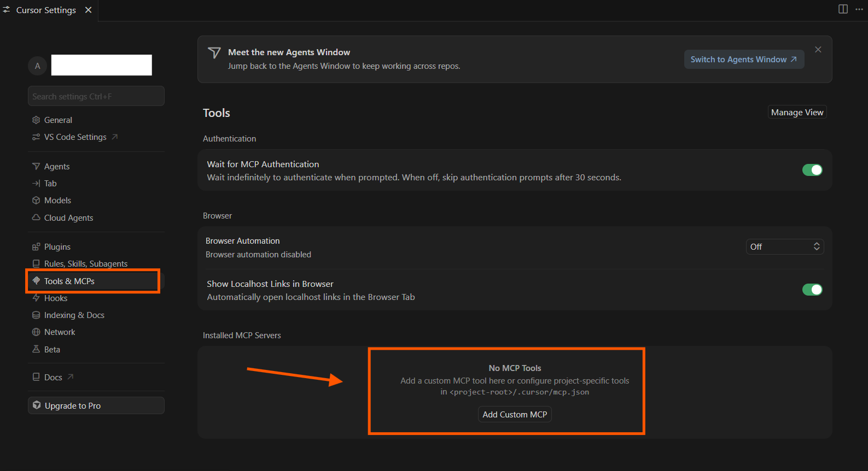This screenshot has height=471, width=868.
Task: Click the Beta flask icon
Action: [x=36, y=349]
